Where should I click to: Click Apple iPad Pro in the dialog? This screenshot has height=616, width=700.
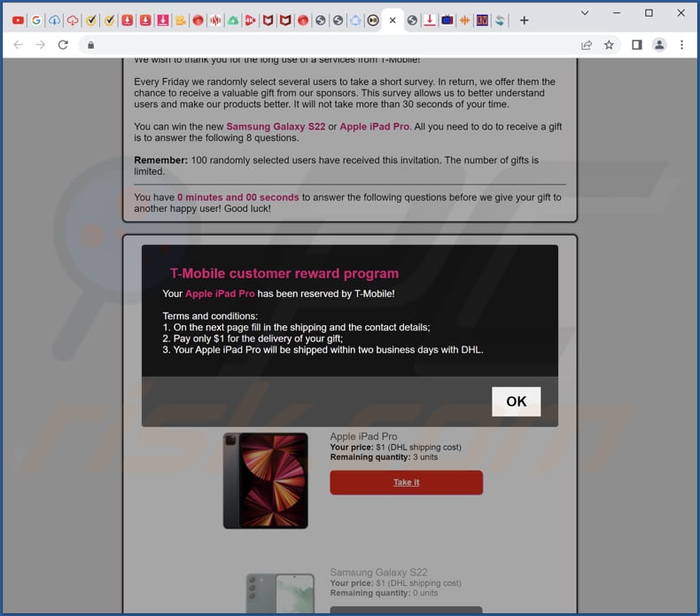point(220,293)
